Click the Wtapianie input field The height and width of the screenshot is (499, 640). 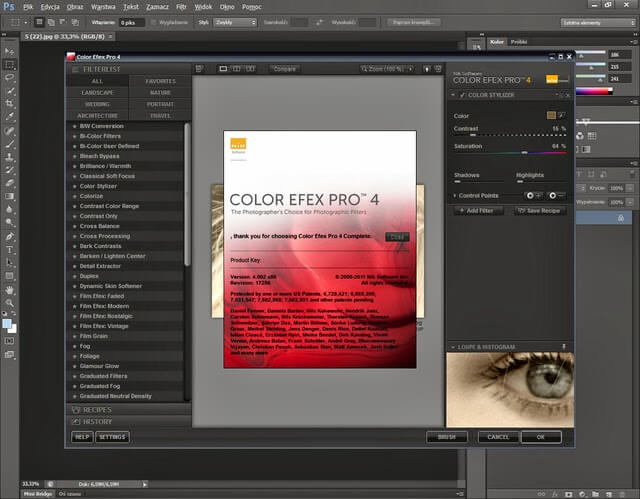[132, 22]
